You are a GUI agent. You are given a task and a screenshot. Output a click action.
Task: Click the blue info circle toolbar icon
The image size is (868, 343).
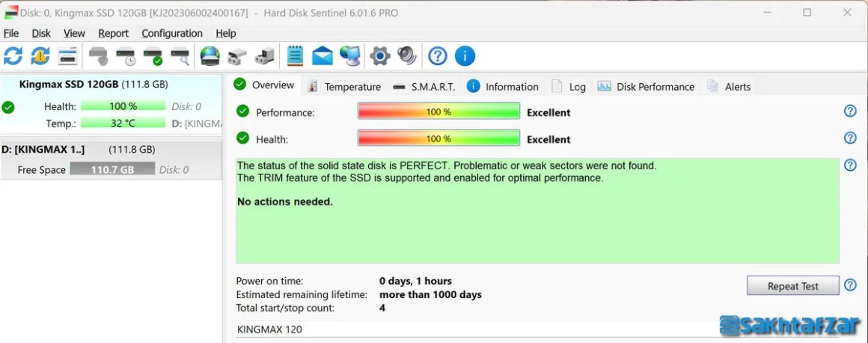(465, 56)
